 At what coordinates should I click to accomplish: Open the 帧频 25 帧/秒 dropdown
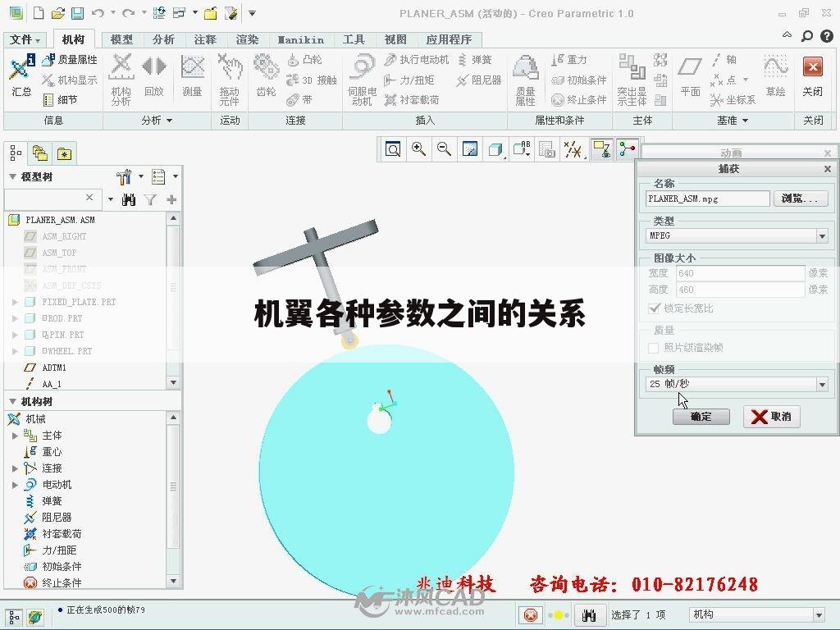pos(822,384)
